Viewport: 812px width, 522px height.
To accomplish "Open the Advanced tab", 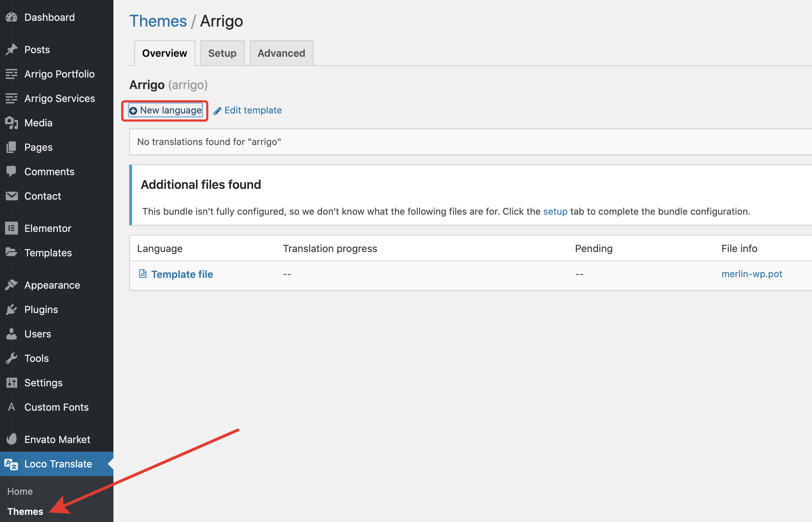I will [281, 53].
